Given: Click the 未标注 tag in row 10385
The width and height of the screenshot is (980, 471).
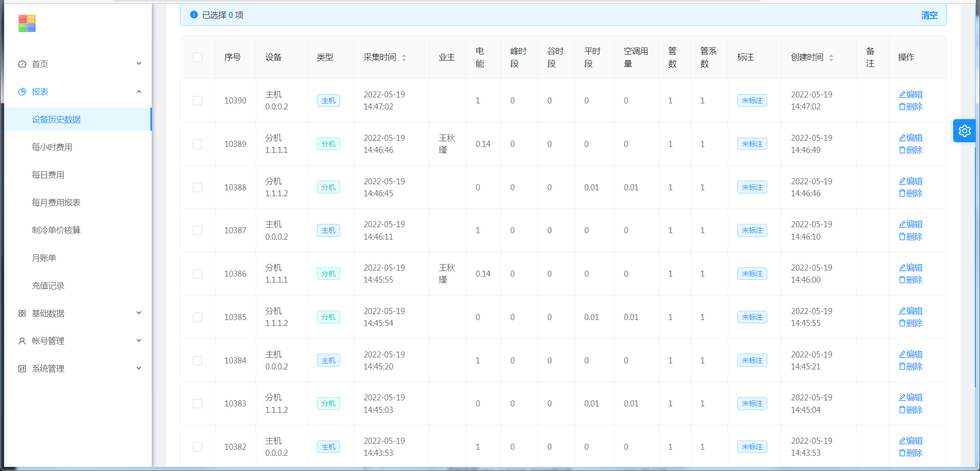Looking at the screenshot, I should (x=752, y=317).
